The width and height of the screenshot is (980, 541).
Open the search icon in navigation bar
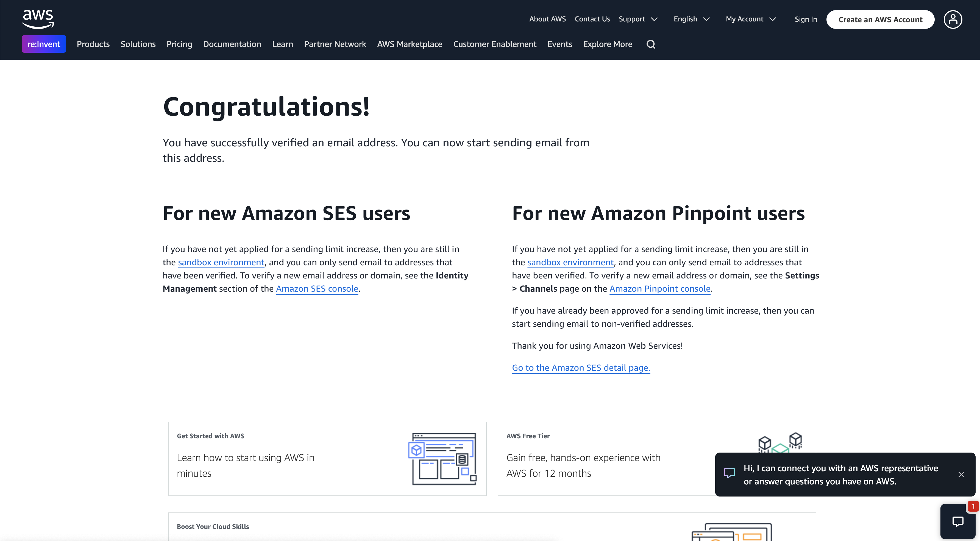651,44
